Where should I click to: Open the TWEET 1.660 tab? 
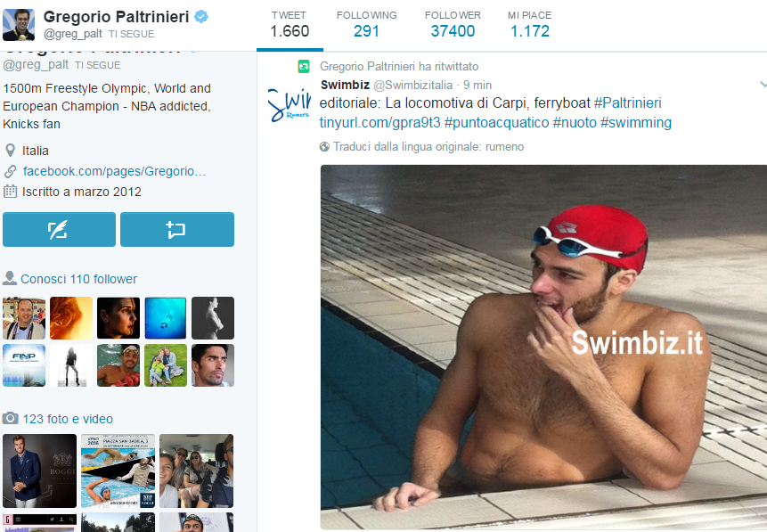click(290, 26)
